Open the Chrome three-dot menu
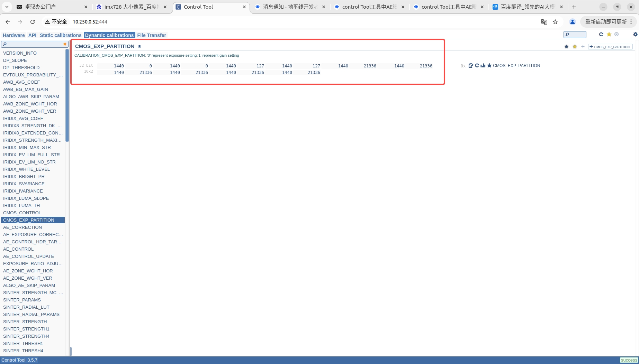 (x=631, y=22)
